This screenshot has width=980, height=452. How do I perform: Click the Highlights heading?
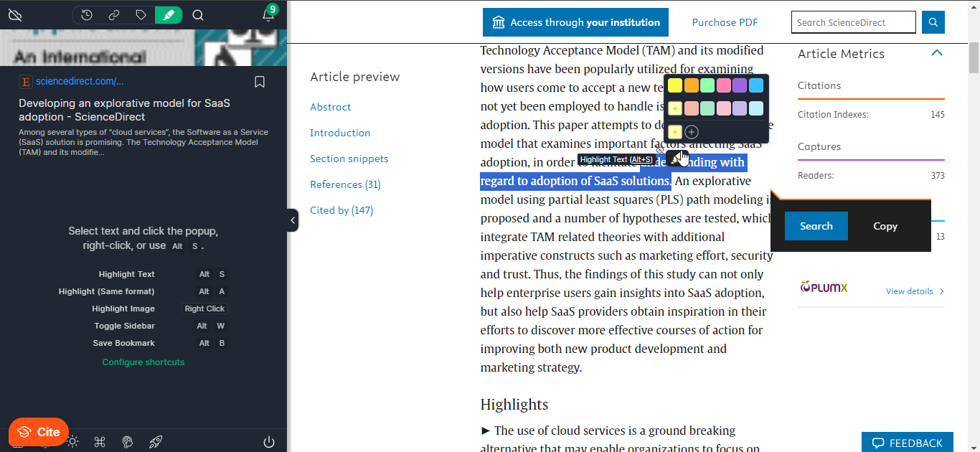click(x=514, y=405)
